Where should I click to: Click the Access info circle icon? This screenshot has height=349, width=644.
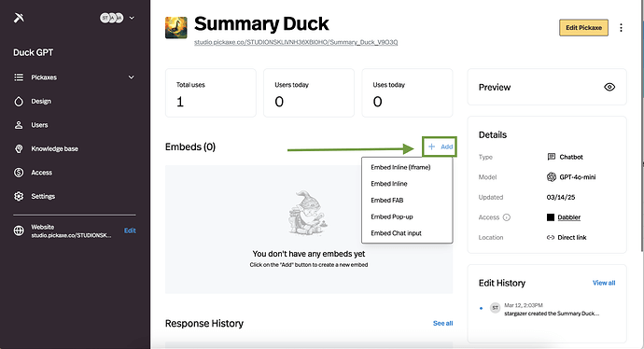[x=507, y=217]
